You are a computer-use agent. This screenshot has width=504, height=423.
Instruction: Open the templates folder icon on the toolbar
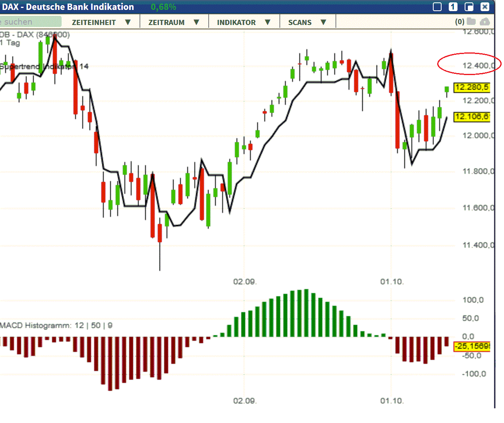tap(471, 22)
